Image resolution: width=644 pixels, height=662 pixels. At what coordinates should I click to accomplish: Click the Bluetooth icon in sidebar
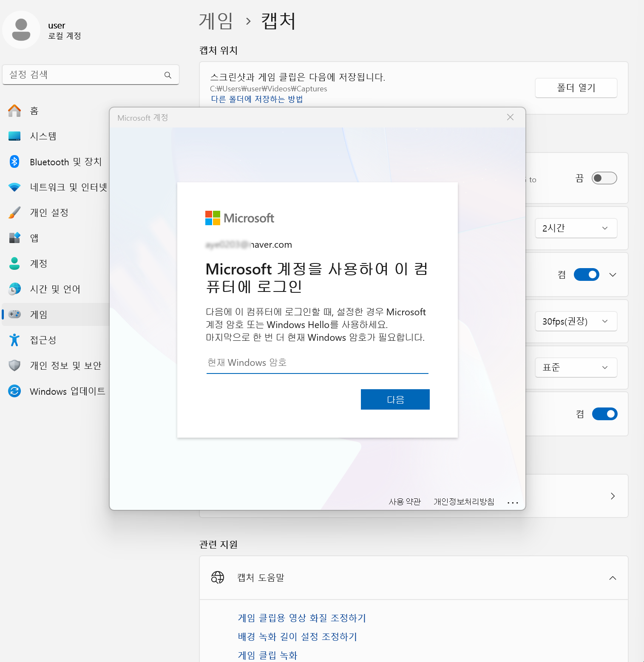point(14,162)
